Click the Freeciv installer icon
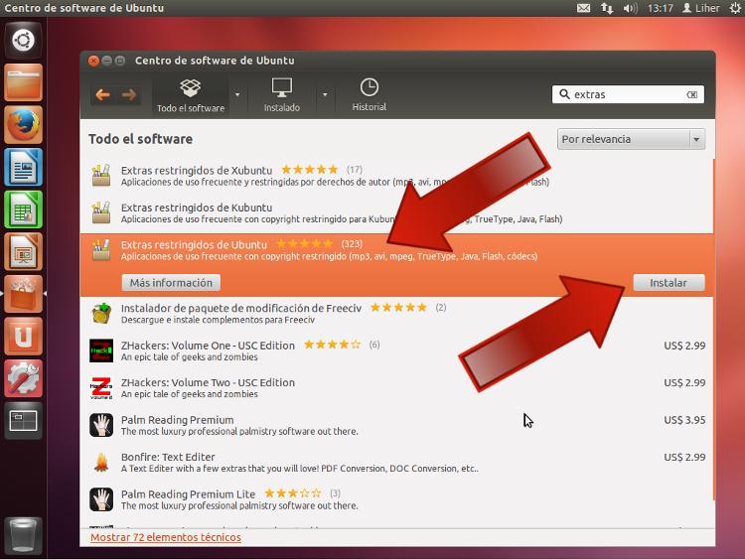 tap(101, 314)
